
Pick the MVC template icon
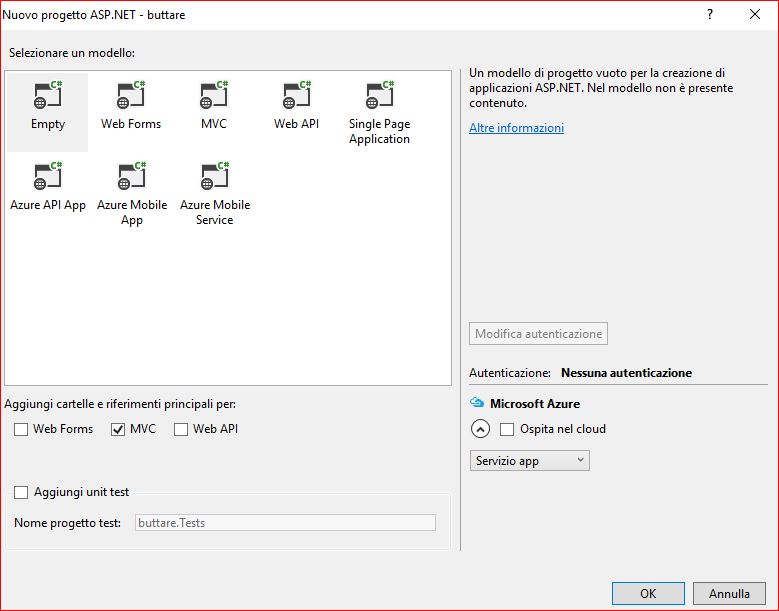coord(214,94)
